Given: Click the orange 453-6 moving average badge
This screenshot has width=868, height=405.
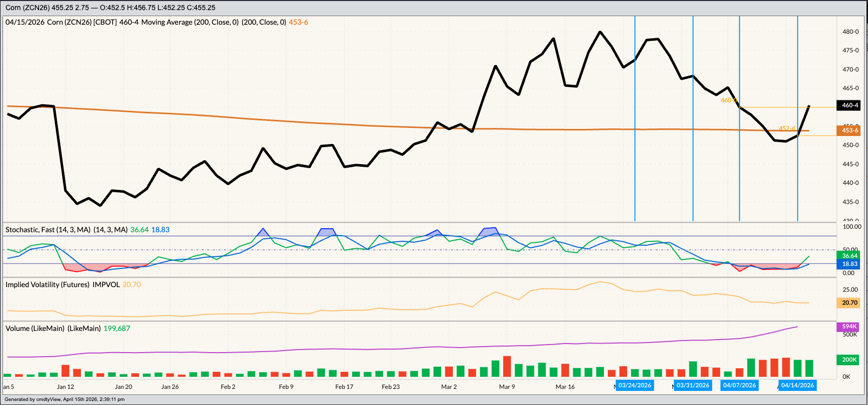Looking at the screenshot, I should tap(849, 130).
